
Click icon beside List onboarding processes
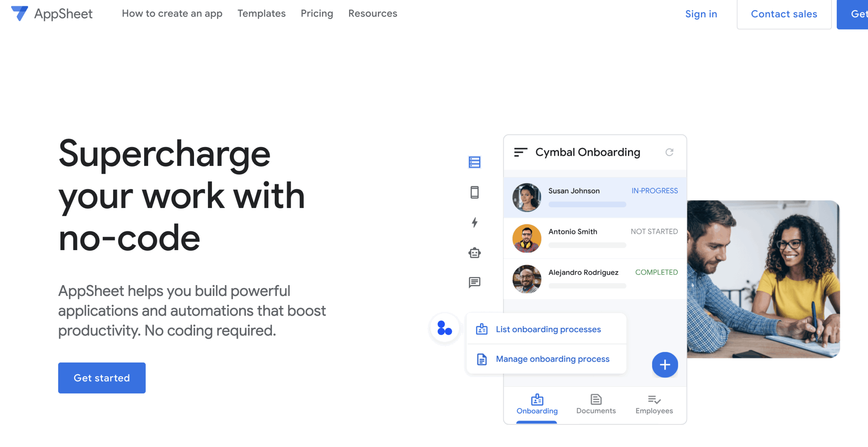(481, 329)
